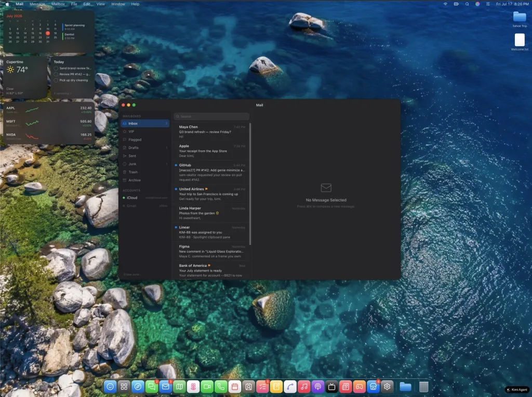The width and height of the screenshot is (532, 397).
Task: Open the Figma new comment email
Action: click(211, 251)
